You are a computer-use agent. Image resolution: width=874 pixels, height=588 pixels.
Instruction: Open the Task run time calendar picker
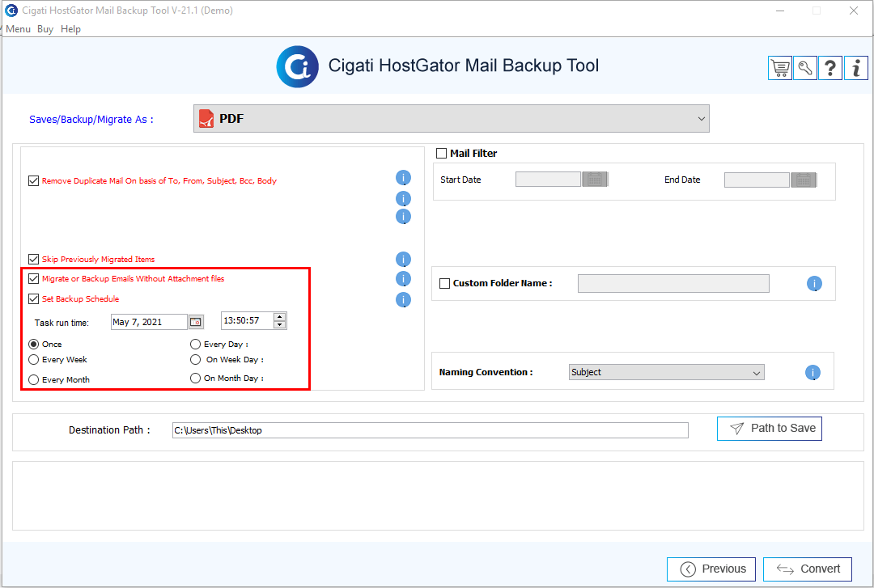pyautogui.click(x=196, y=322)
